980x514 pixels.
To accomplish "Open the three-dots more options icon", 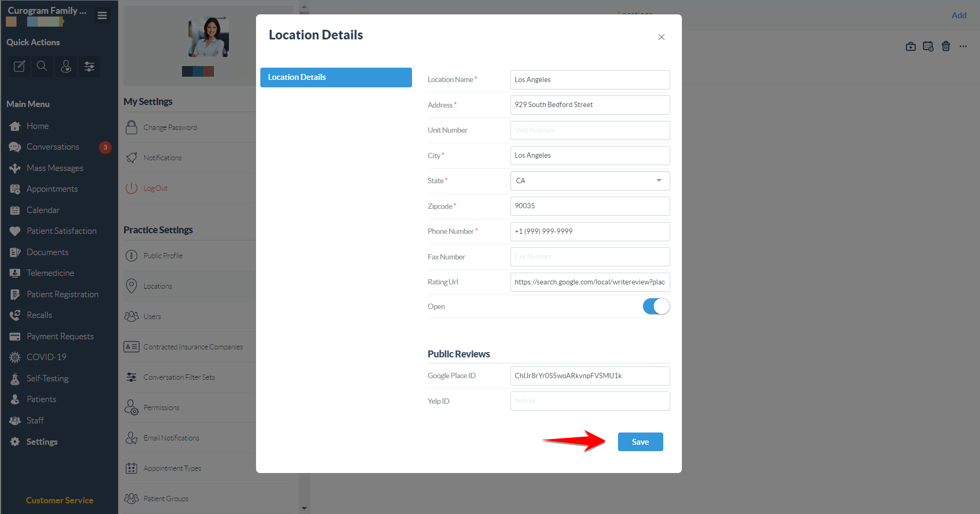I will [x=963, y=46].
